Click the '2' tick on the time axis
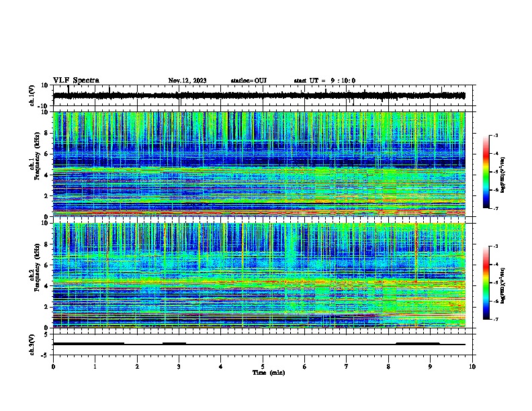This screenshot has width=532, height=411. click(137, 367)
